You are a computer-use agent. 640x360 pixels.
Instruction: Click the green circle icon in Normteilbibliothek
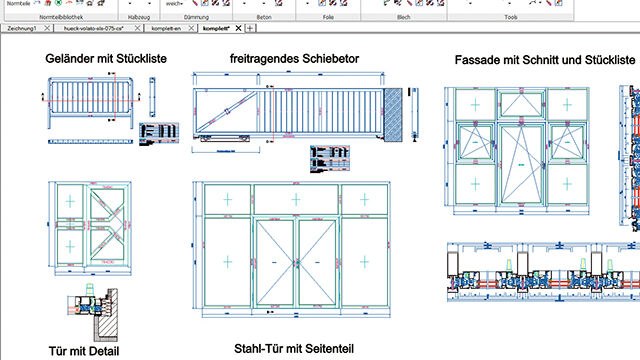[x=58, y=3]
